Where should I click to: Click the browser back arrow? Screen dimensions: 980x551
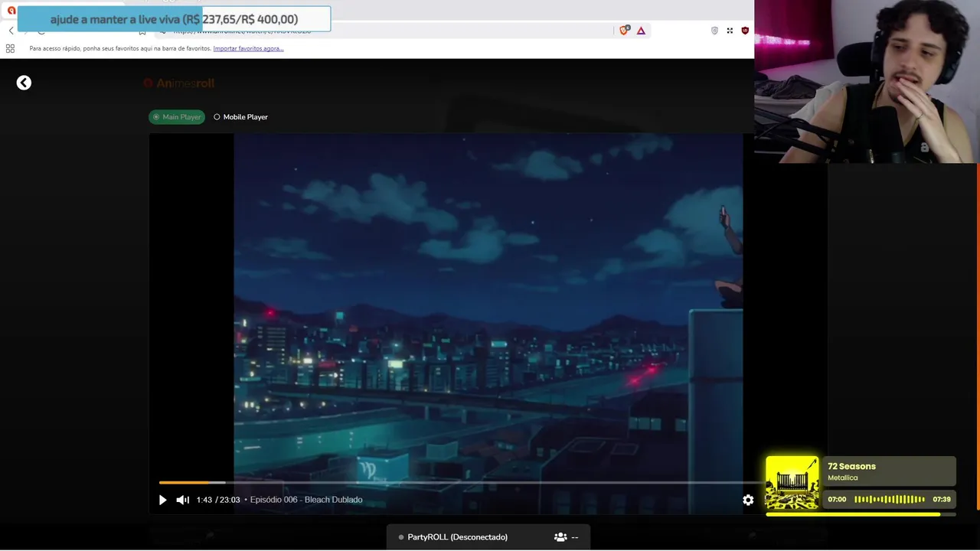click(x=11, y=31)
